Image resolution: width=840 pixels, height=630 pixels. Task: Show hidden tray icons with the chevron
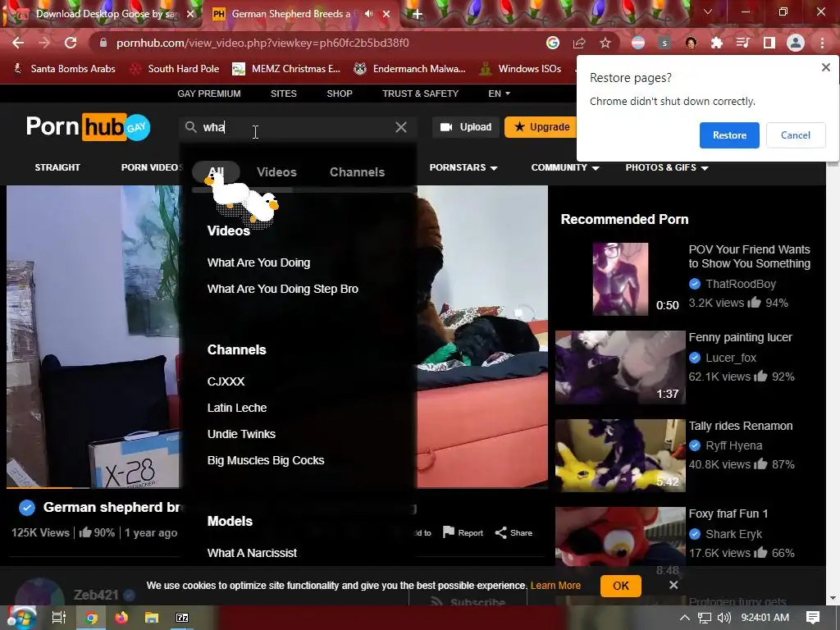point(685,618)
